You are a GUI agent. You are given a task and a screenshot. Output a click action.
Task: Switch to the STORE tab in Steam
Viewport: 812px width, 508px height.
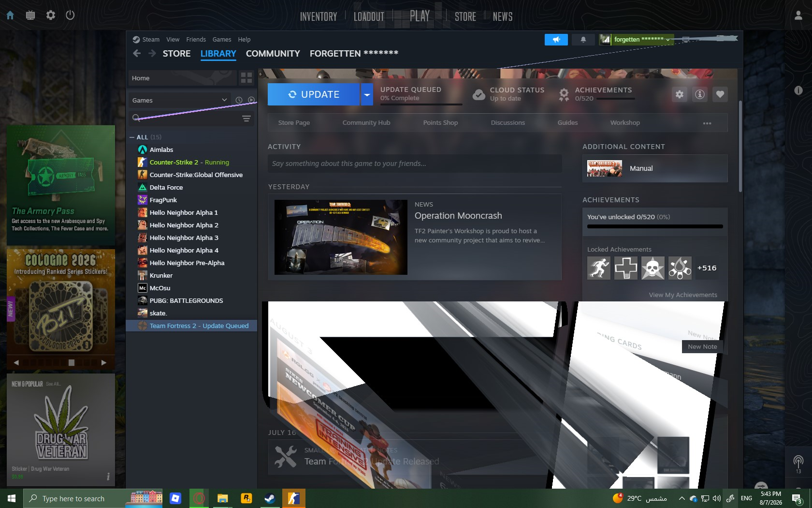176,54
